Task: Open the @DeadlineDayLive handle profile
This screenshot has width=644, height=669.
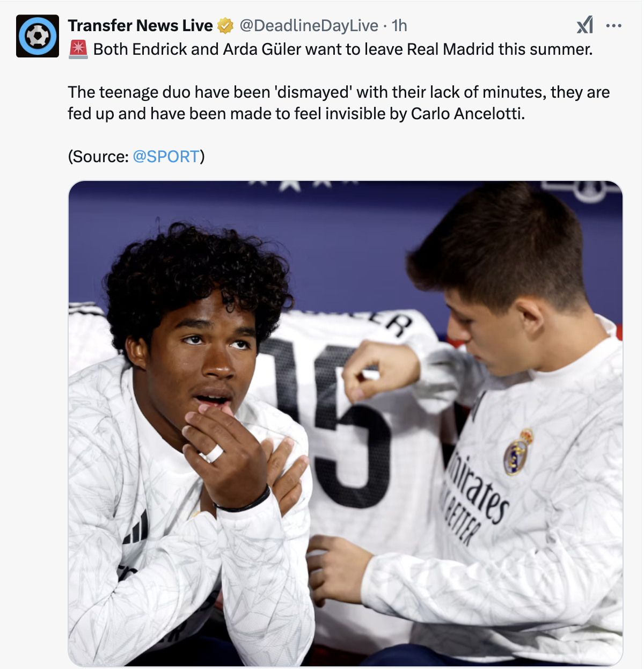Action: [x=309, y=25]
